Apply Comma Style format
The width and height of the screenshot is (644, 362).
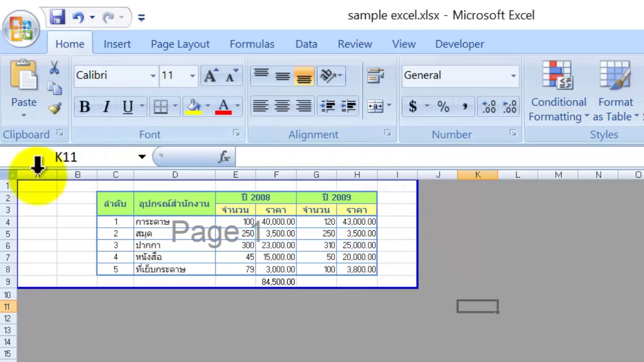[464, 107]
